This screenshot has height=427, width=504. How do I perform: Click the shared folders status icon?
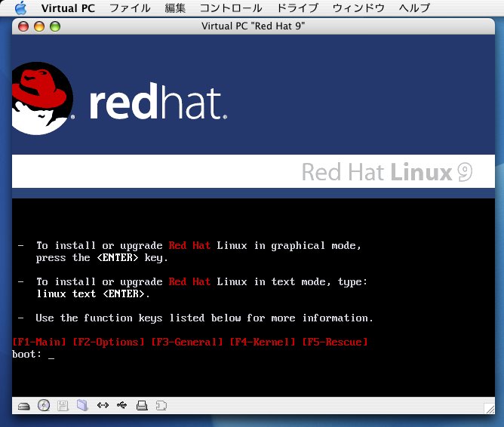pyautogui.click(x=82, y=405)
